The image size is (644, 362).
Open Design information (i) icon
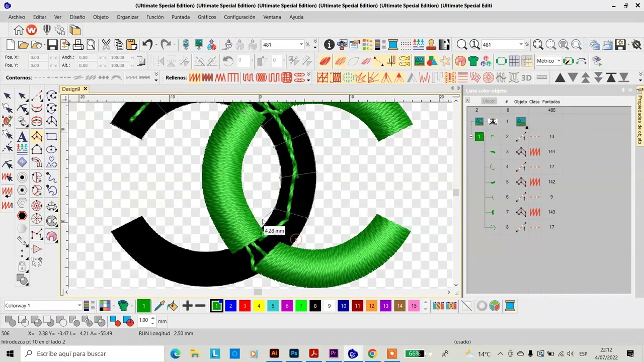click(329, 45)
